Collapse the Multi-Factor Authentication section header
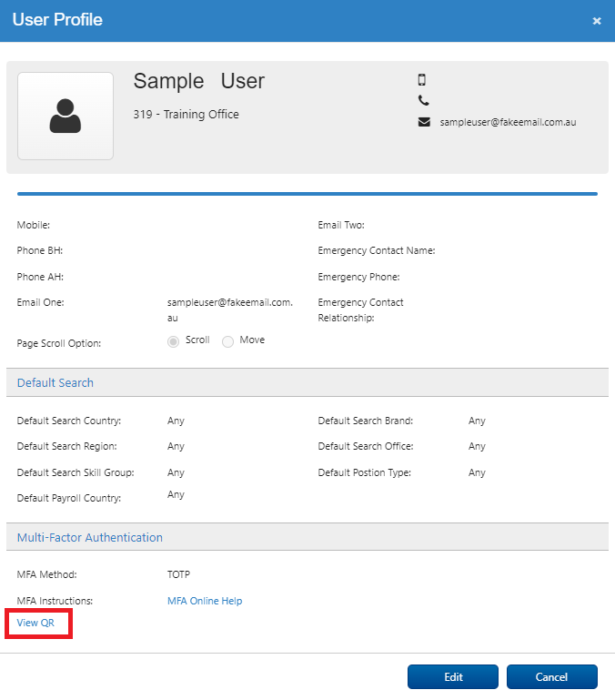This screenshot has height=700, width=615. pyautogui.click(x=307, y=537)
